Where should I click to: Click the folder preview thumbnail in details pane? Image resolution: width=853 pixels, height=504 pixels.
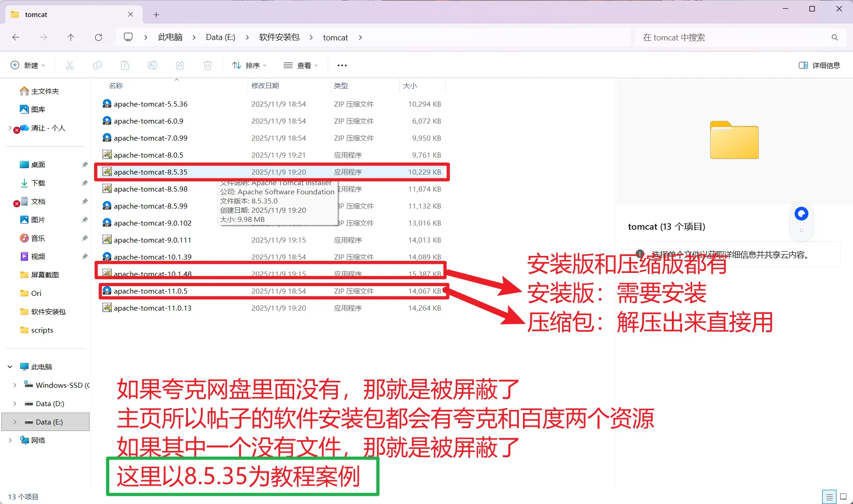tap(734, 140)
